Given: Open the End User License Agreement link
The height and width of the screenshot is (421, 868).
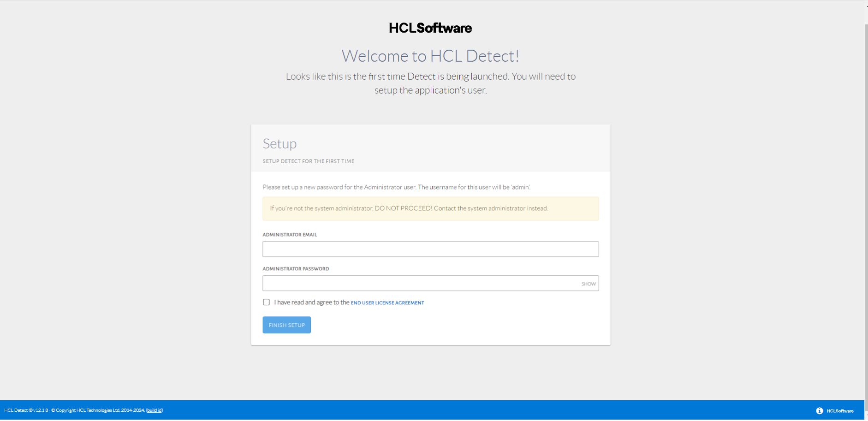Looking at the screenshot, I should (x=387, y=303).
